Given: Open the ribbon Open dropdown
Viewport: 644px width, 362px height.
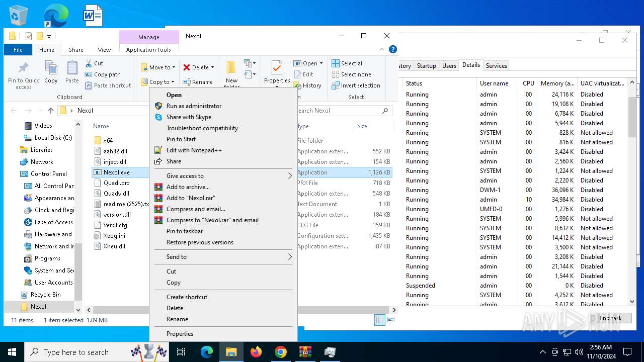Looking at the screenshot, I should click(x=308, y=63).
